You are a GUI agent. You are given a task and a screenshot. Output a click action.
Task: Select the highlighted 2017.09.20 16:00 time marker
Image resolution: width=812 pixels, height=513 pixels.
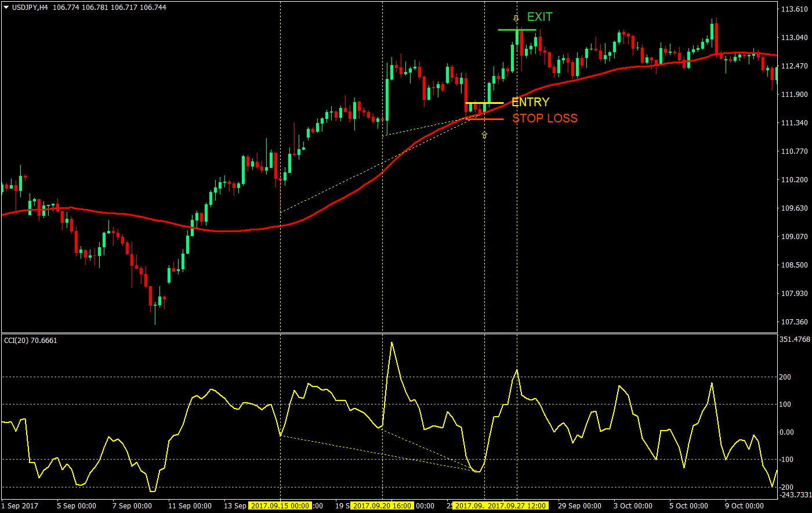click(383, 505)
